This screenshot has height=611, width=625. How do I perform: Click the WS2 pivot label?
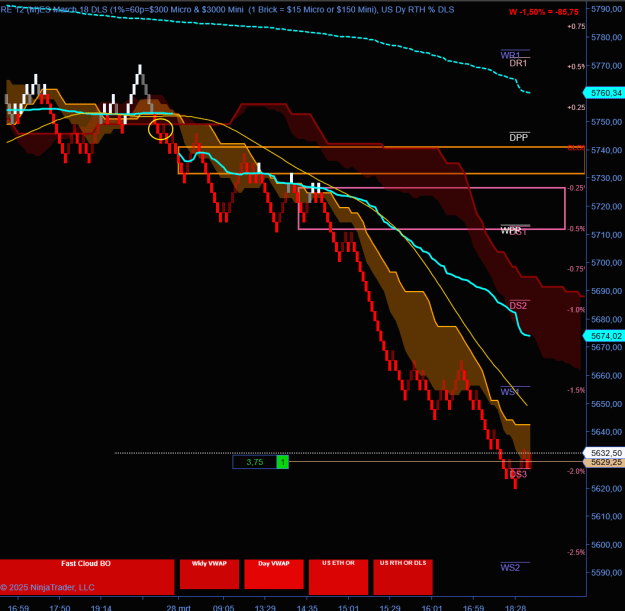point(510,568)
